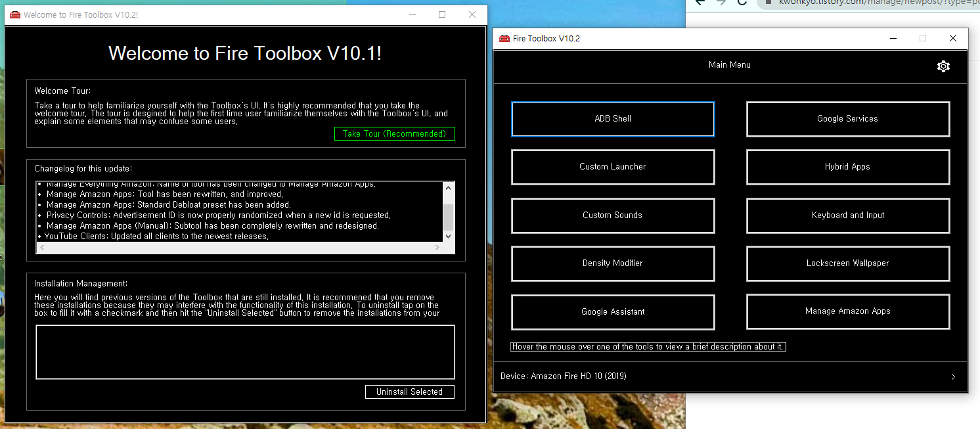Open the Hybrid Apps tool
Screen dimensions: 980x429
(x=848, y=167)
